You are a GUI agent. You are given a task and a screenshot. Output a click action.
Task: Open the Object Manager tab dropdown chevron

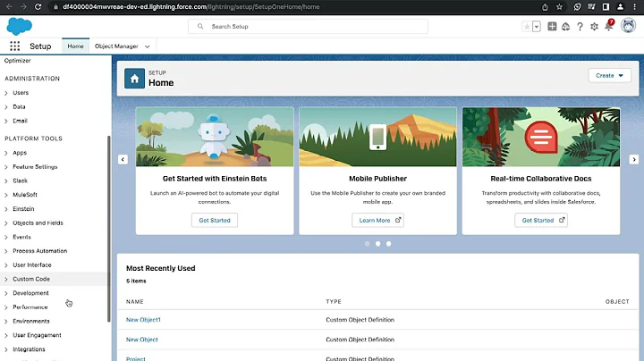[147, 46]
